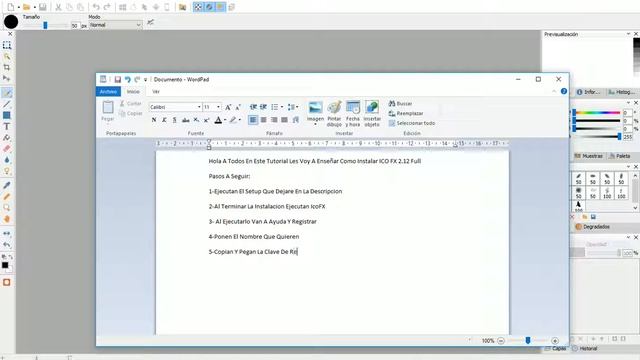This screenshot has height=360, width=640.
Task: Open the font size 11 dropdown
Action: 218,107
